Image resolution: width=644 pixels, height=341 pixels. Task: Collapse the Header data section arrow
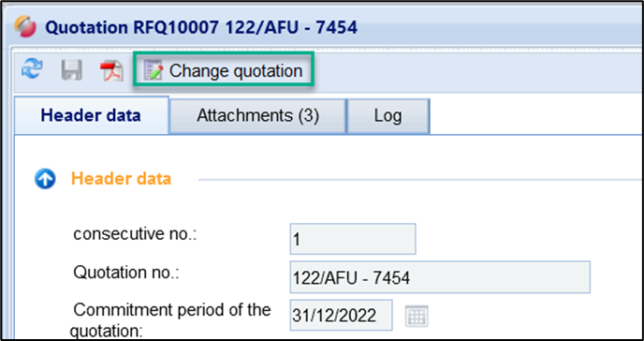pos(45,179)
